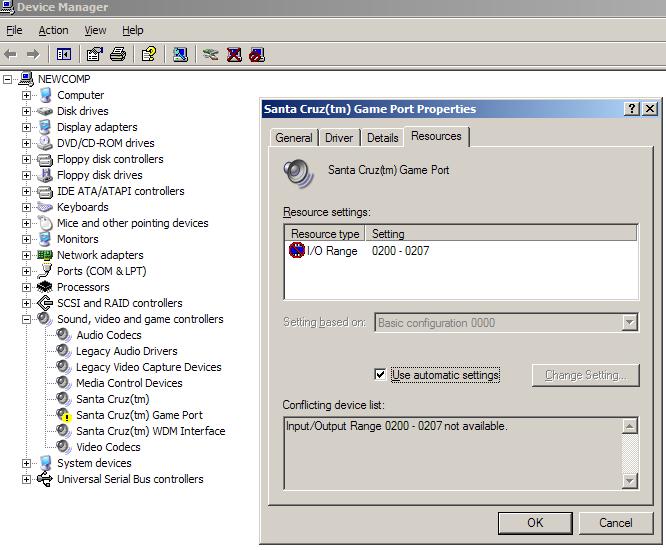Click conflicting device list scroll down arrow
Viewport: 666px width, 550px height.
pos(629,481)
